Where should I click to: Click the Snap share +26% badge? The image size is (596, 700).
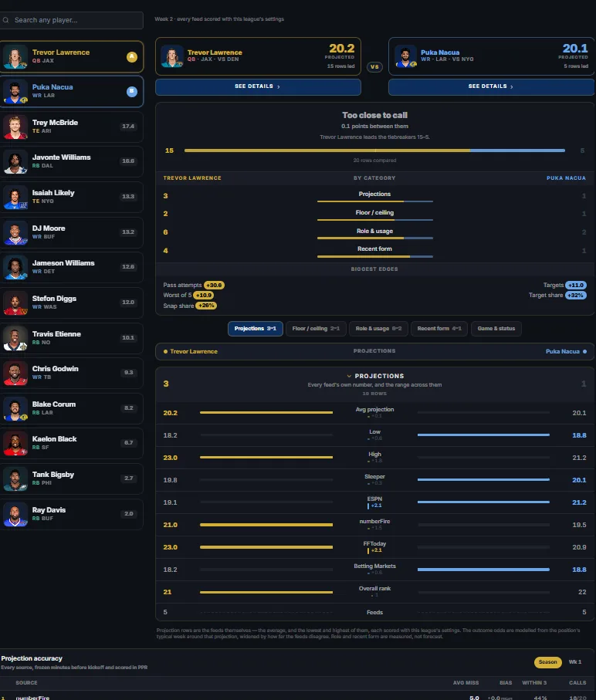click(x=206, y=306)
